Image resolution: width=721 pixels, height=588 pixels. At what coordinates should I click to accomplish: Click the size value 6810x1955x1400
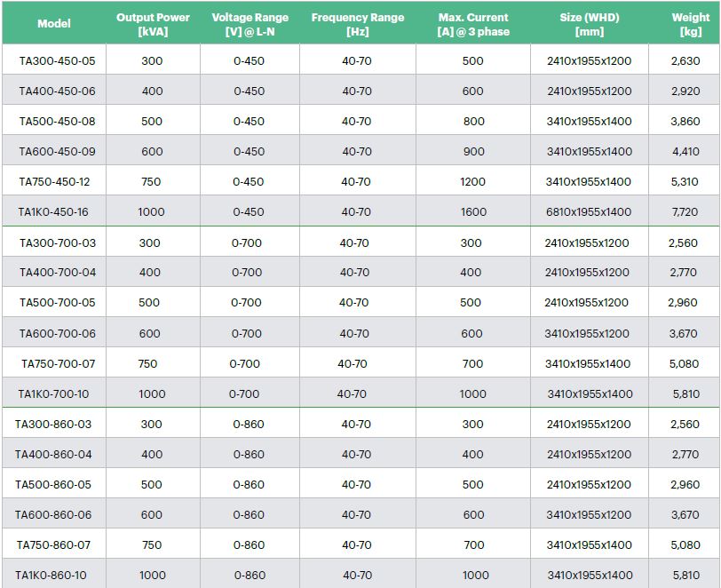(589, 212)
